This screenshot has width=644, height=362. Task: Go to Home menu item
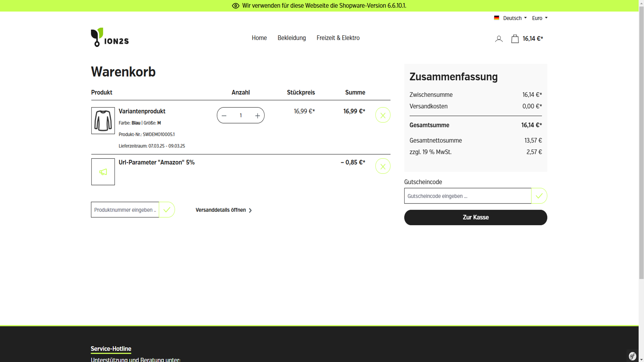click(259, 38)
